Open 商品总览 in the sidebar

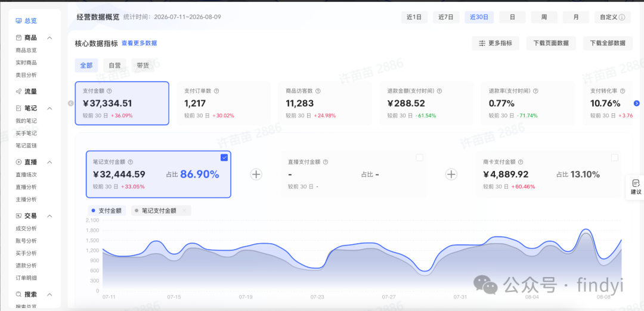[26, 50]
